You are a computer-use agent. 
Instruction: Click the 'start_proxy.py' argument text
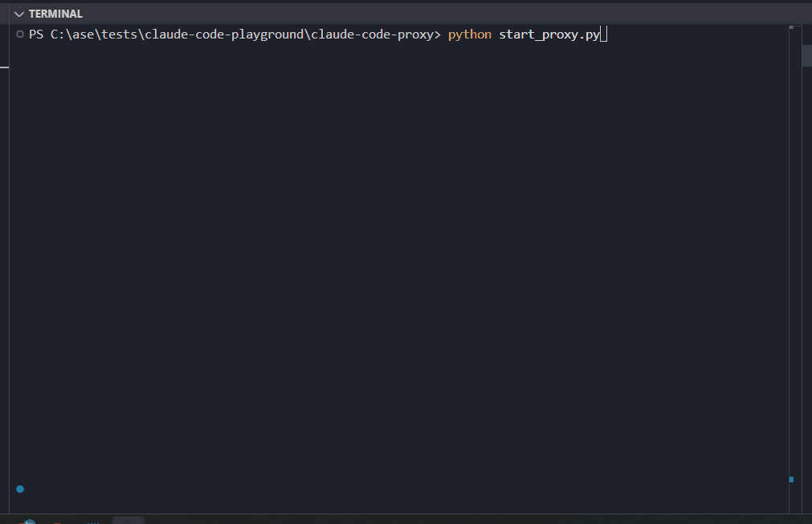click(549, 35)
